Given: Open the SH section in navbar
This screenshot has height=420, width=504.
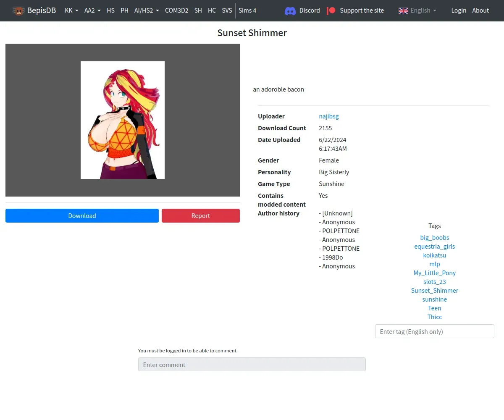Looking at the screenshot, I should (198, 10).
